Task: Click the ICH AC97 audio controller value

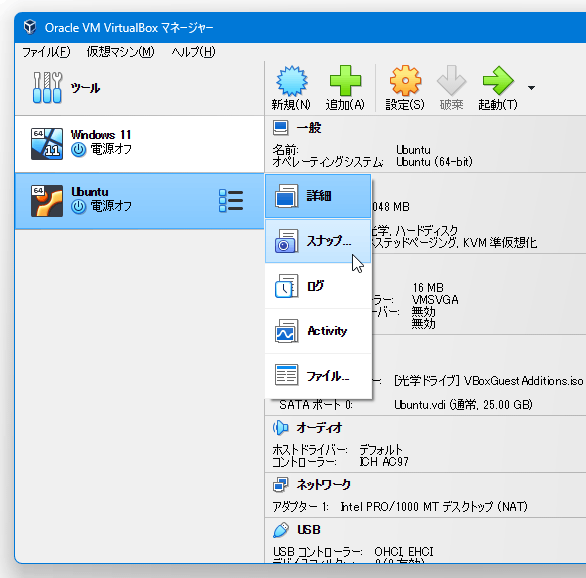Action: tap(384, 462)
